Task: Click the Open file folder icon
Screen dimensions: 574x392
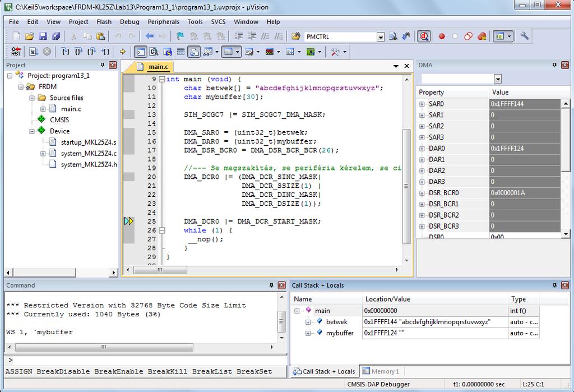Action: tap(29, 36)
